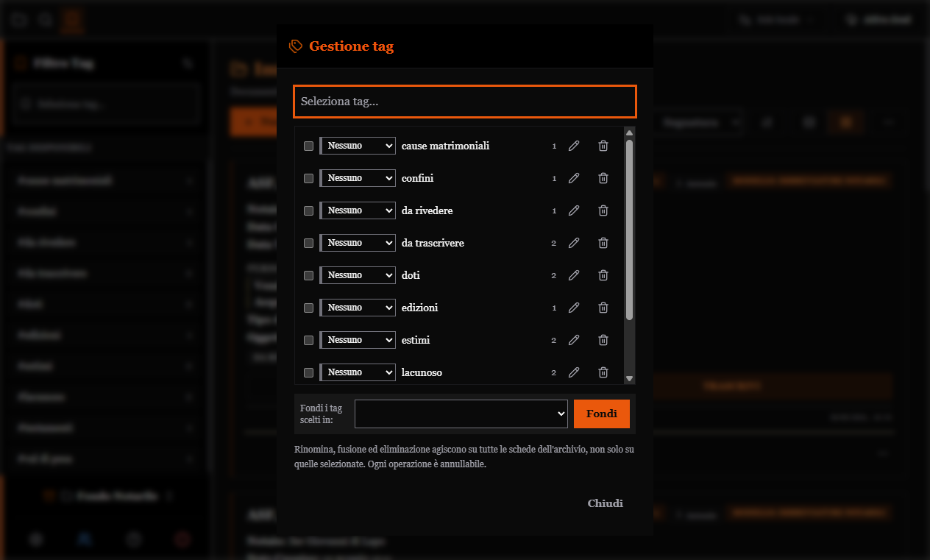Open the Nessuno dropdown for edizioni

(x=358, y=308)
